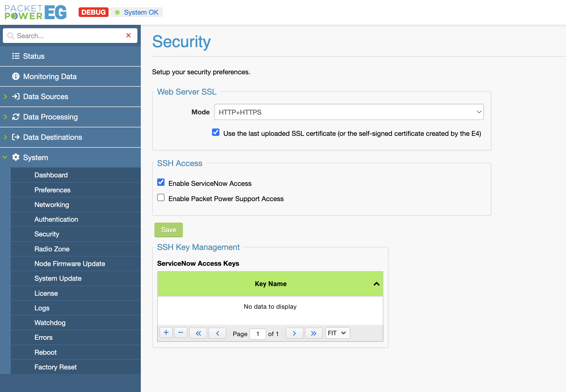Untick use last uploaded SSL certificate
The height and width of the screenshot is (392, 566).
coord(216,132)
